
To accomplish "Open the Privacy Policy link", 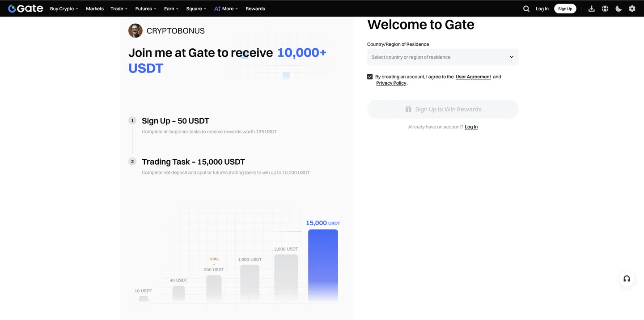I will pyautogui.click(x=391, y=83).
